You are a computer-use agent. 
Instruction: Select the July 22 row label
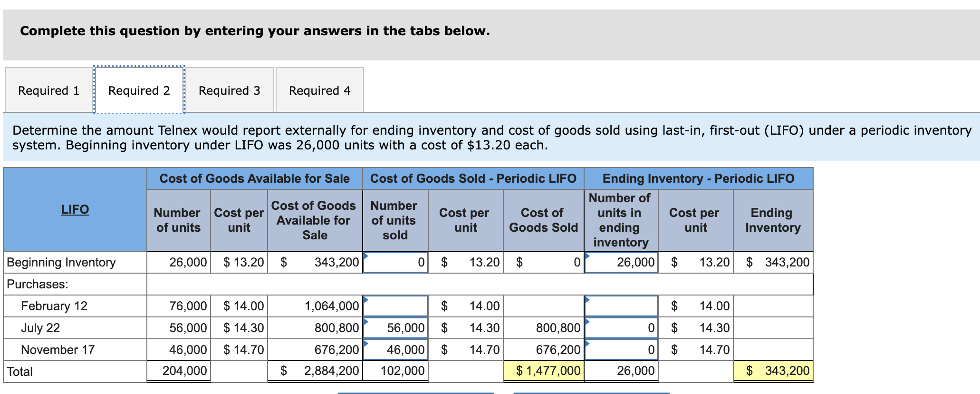[x=40, y=328]
